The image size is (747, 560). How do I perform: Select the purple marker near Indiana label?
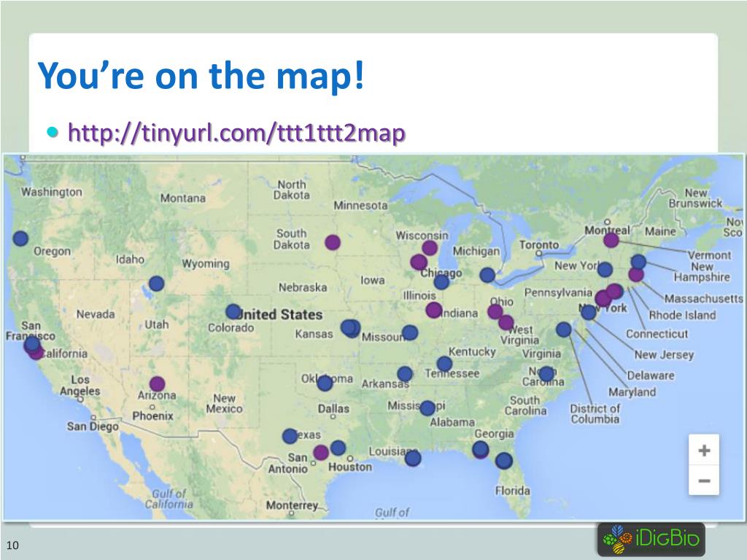point(433,310)
